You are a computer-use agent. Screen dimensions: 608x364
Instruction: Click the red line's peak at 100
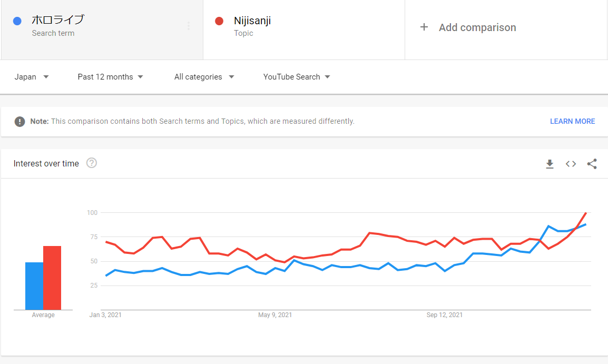(x=586, y=213)
